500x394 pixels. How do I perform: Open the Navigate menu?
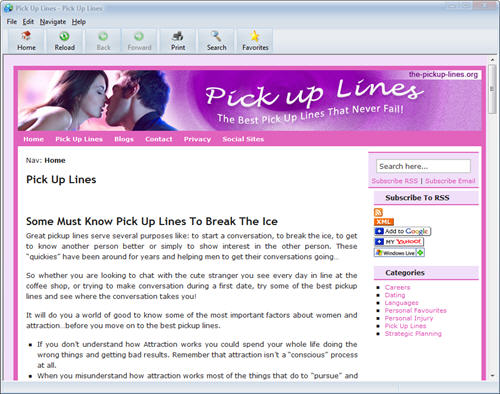[x=53, y=22]
